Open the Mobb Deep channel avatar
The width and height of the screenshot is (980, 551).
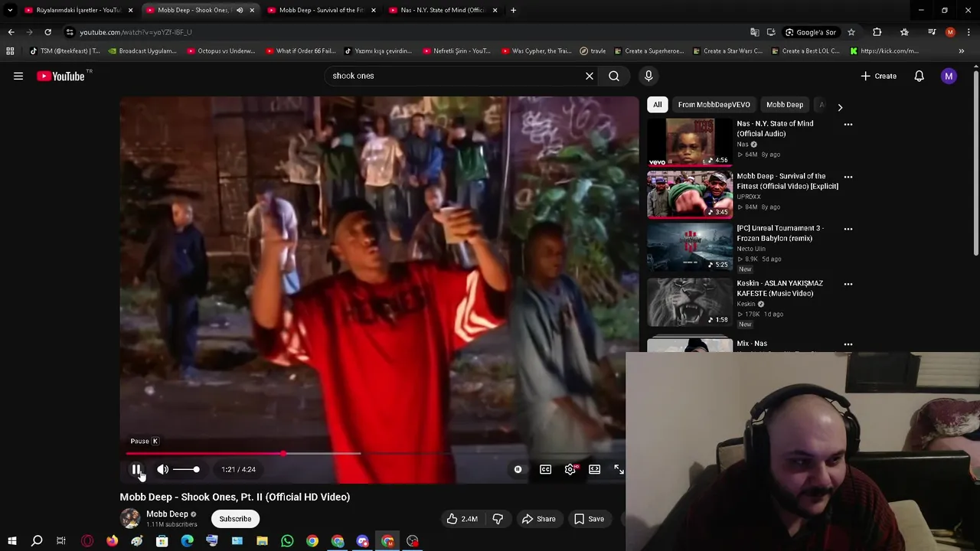[130, 518]
